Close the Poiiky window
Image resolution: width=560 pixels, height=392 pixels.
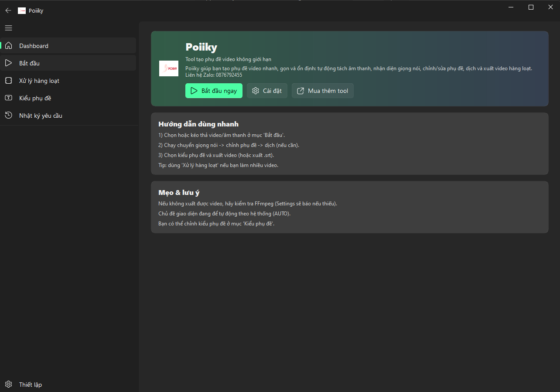(x=550, y=7)
